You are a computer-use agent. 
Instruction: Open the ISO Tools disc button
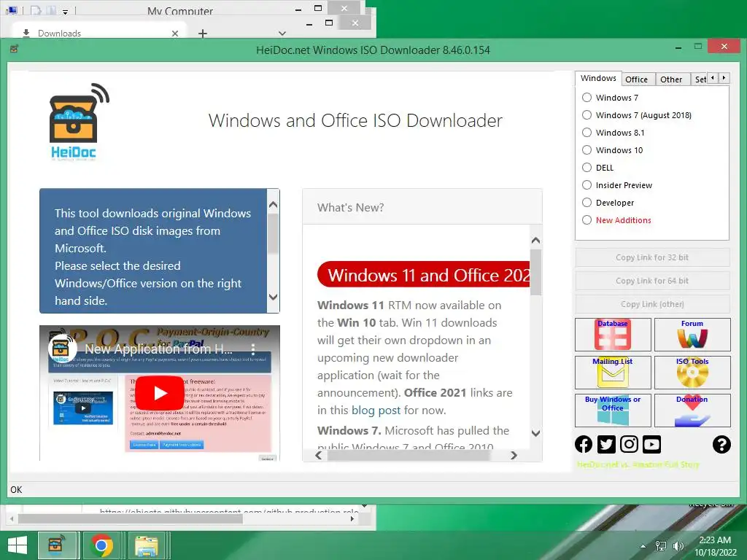coord(692,373)
